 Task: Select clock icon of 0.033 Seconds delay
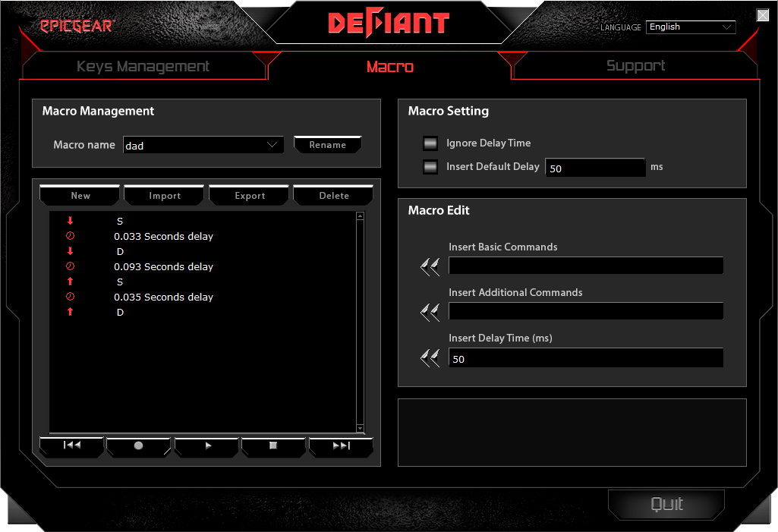coord(70,236)
